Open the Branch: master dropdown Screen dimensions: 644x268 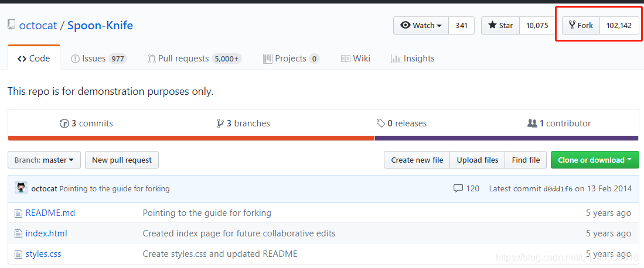tap(45, 160)
